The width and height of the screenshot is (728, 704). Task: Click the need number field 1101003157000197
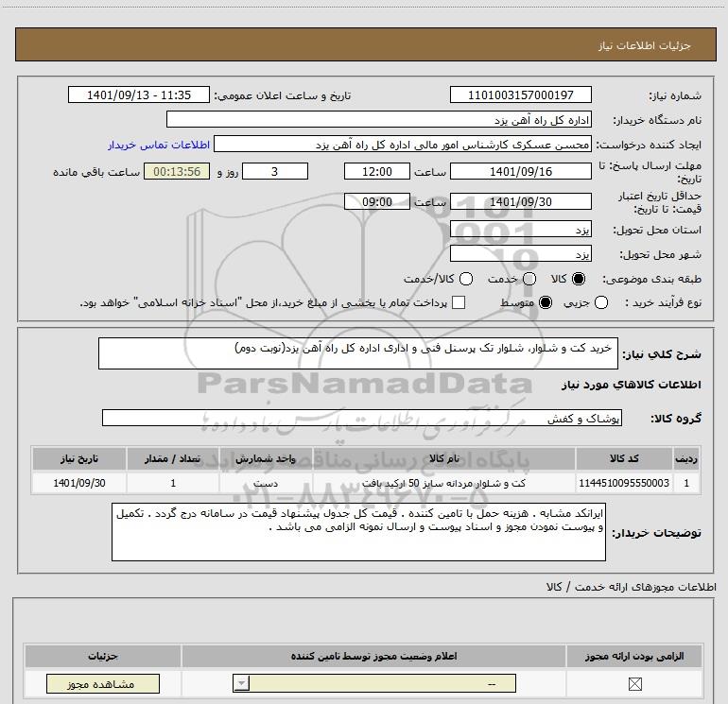click(x=520, y=95)
